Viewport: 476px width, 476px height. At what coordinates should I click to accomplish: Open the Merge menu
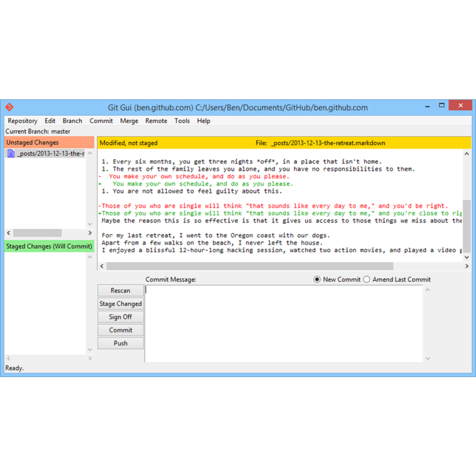point(129,121)
